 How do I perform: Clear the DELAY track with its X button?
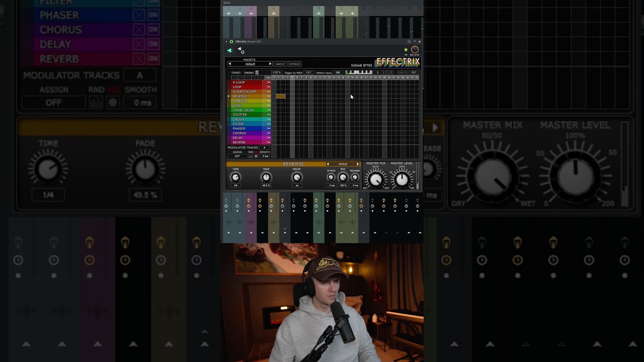pyautogui.click(x=265, y=138)
